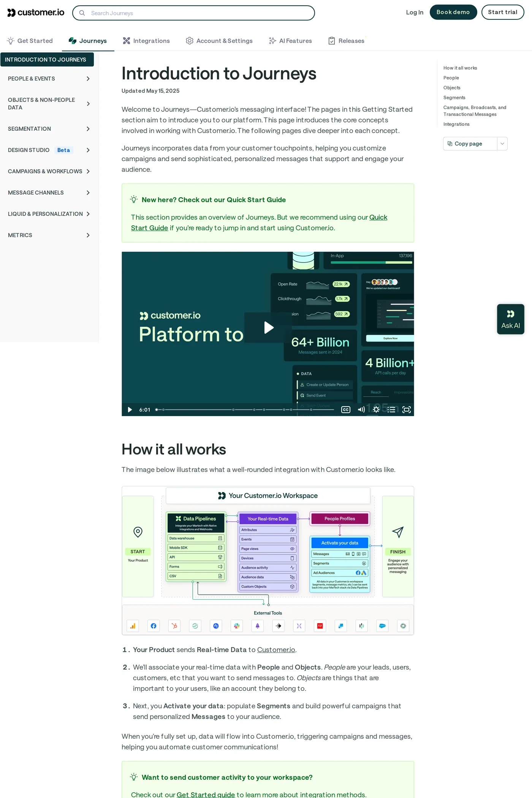Jump to Integrations in table of contents

[456, 124]
